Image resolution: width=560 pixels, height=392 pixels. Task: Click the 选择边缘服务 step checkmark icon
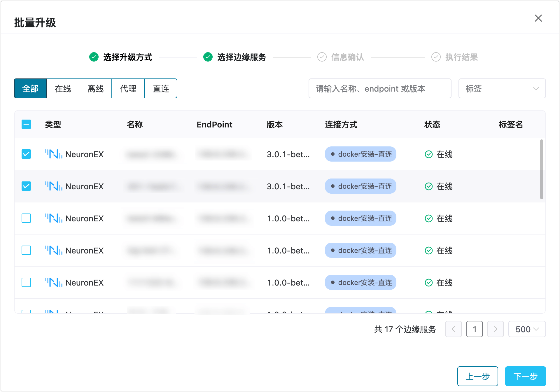[x=208, y=57]
